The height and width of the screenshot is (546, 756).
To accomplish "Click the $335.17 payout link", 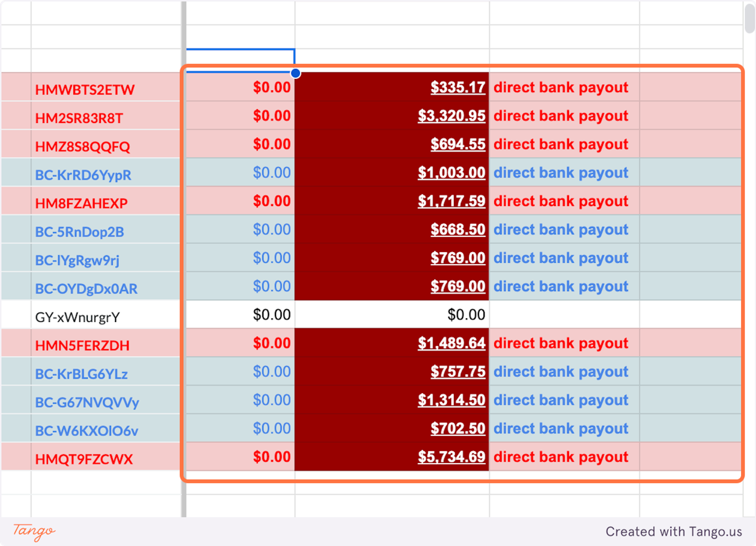I will 458,88.
